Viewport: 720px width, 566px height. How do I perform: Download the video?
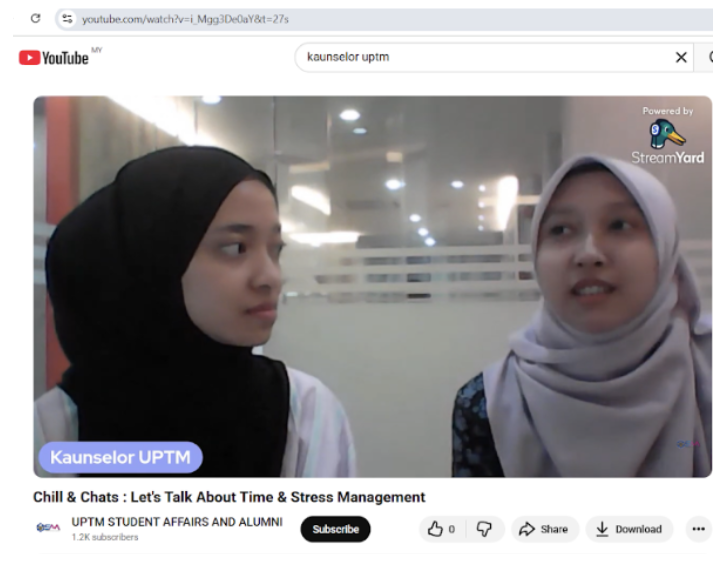coord(629,529)
